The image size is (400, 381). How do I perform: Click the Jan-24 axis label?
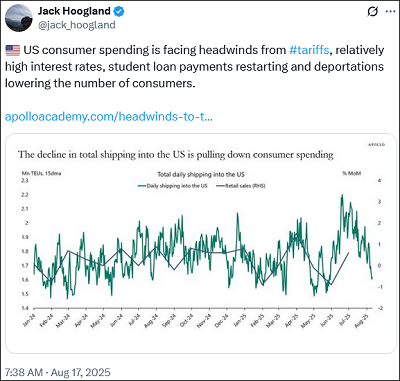tap(28, 320)
